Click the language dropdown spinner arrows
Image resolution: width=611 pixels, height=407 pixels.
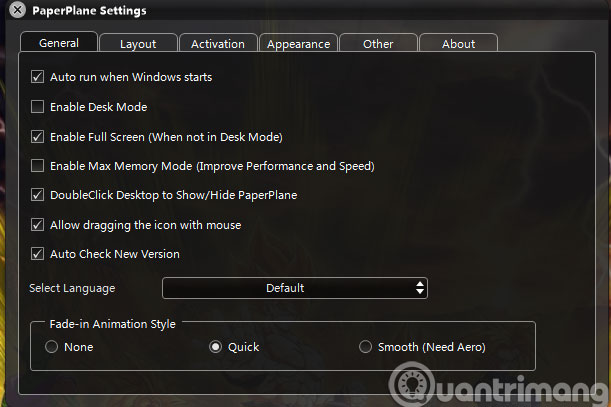click(420, 288)
